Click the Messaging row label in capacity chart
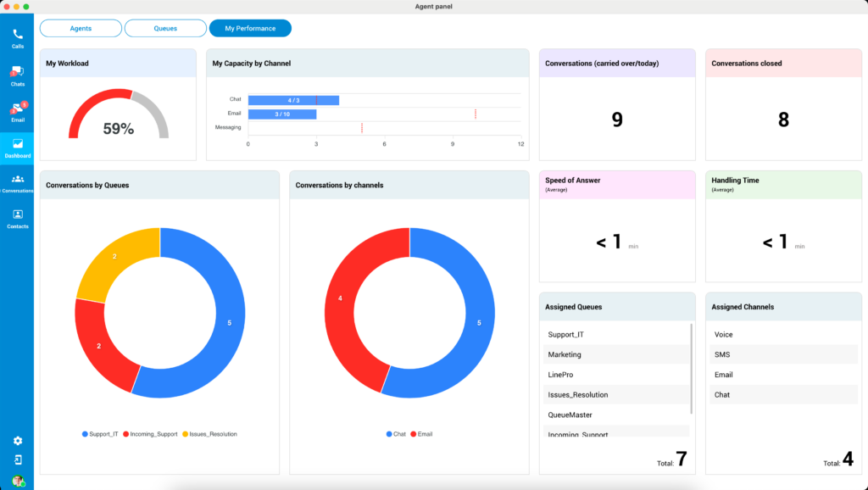The image size is (868, 490). point(228,127)
